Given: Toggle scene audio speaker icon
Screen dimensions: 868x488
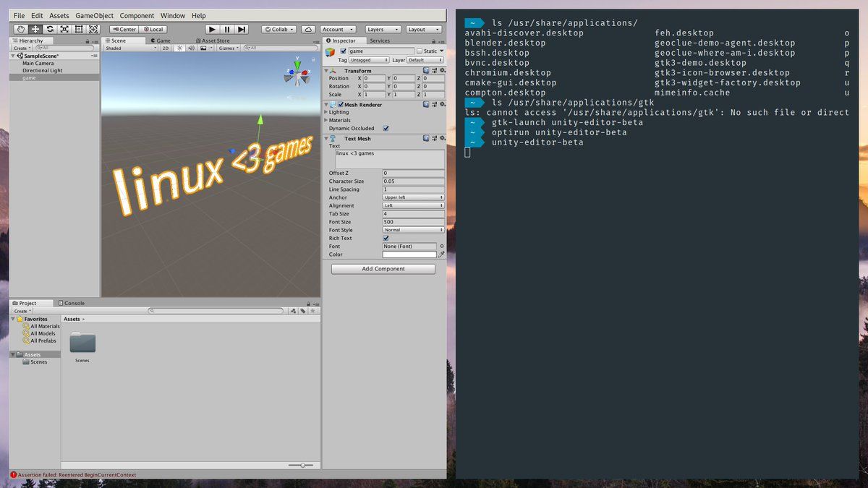Looking at the screenshot, I should tap(191, 48).
